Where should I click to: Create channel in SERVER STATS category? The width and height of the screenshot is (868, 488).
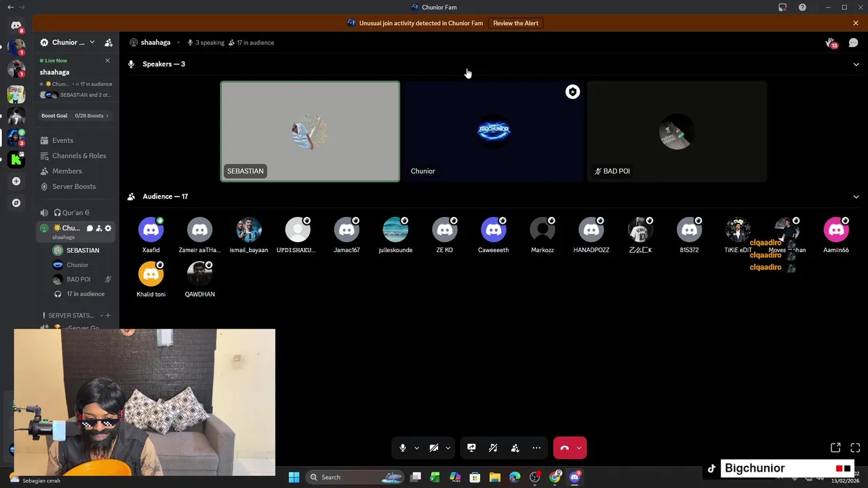(107, 316)
